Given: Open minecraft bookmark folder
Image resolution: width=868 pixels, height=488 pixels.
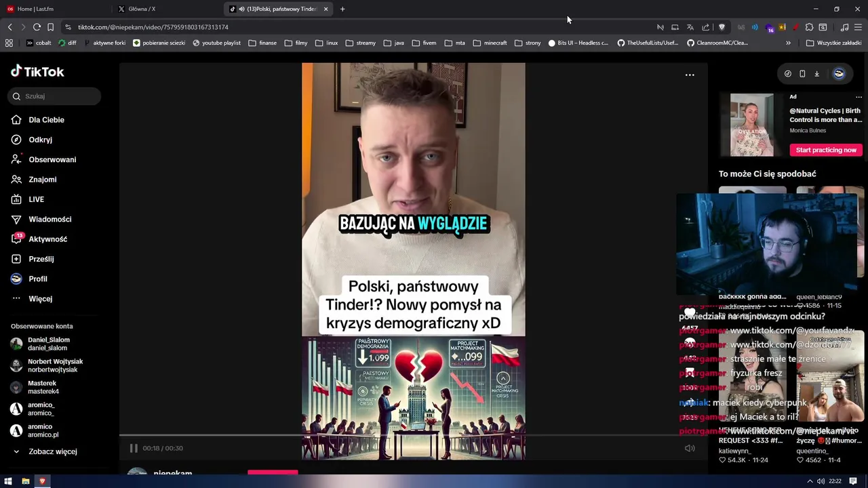Looking at the screenshot, I should [490, 43].
